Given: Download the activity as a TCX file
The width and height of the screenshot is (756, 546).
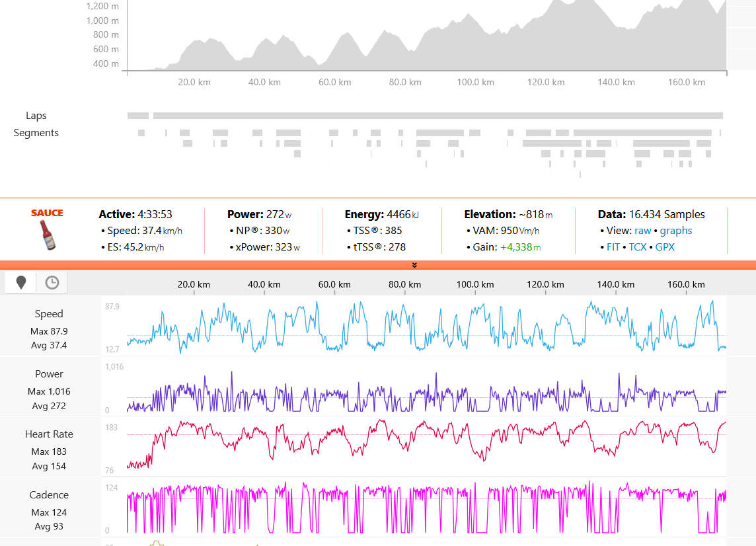Looking at the screenshot, I should tap(637, 247).
